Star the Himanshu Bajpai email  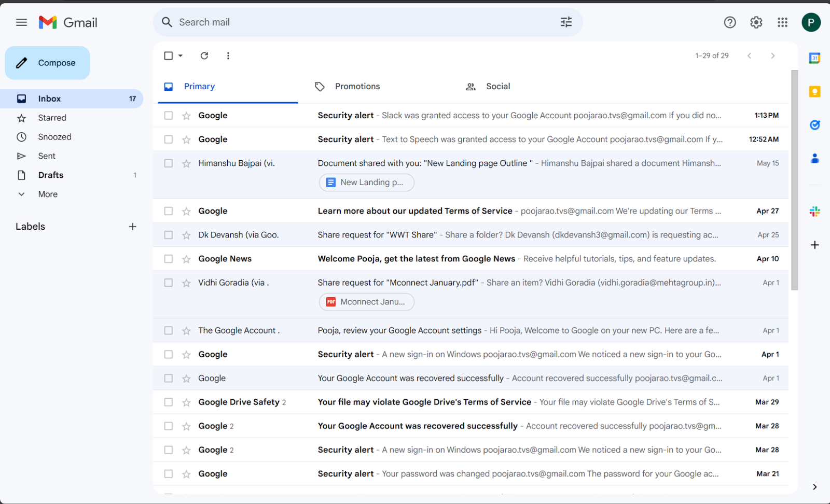click(x=186, y=163)
